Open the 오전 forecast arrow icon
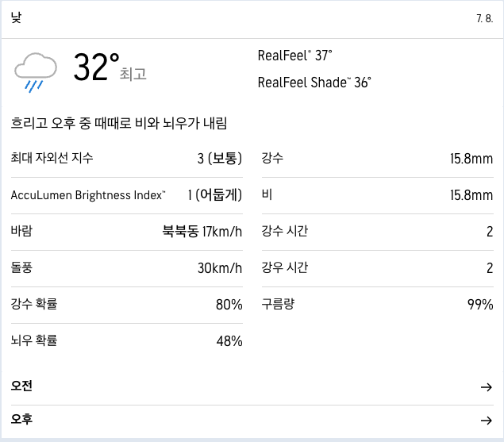Image resolution: width=504 pixels, height=442 pixels. pyautogui.click(x=487, y=387)
